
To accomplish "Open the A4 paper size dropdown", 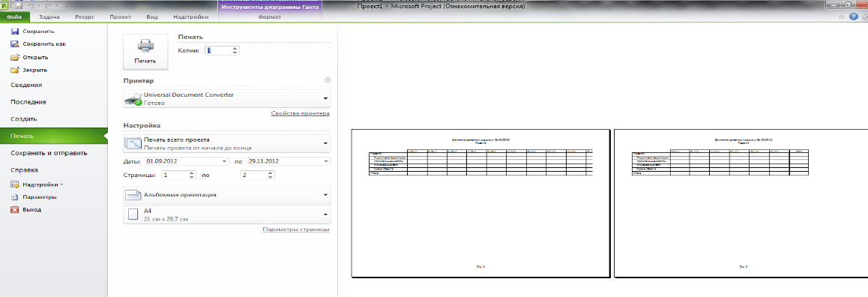I will (x=226, y=215).
